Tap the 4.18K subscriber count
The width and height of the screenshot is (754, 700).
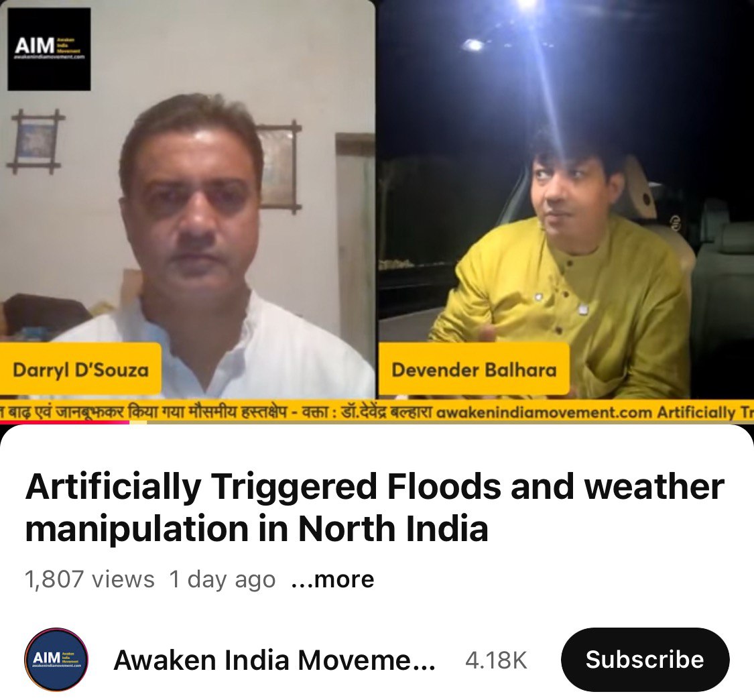(496, 660)
